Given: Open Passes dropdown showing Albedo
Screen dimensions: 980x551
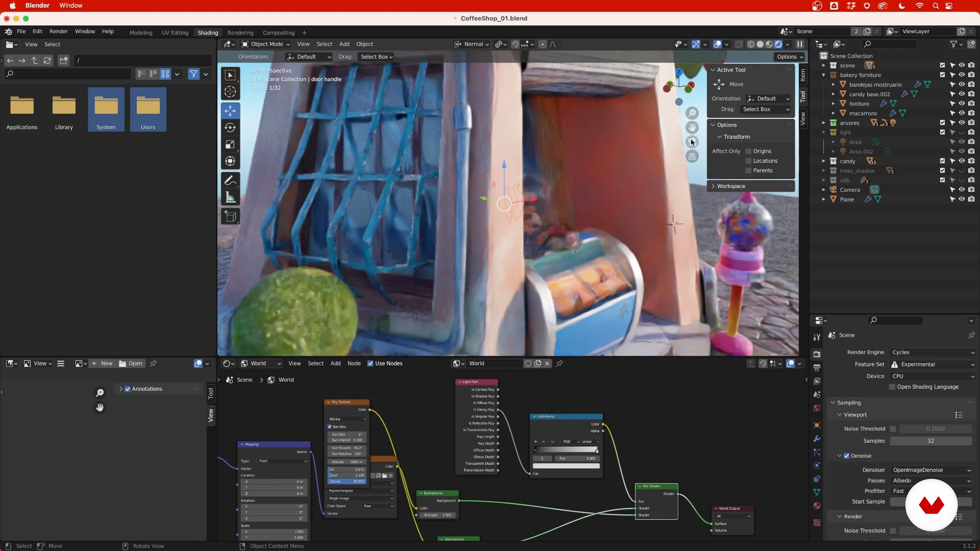Looking at the screenshot, I should point(931,481).
